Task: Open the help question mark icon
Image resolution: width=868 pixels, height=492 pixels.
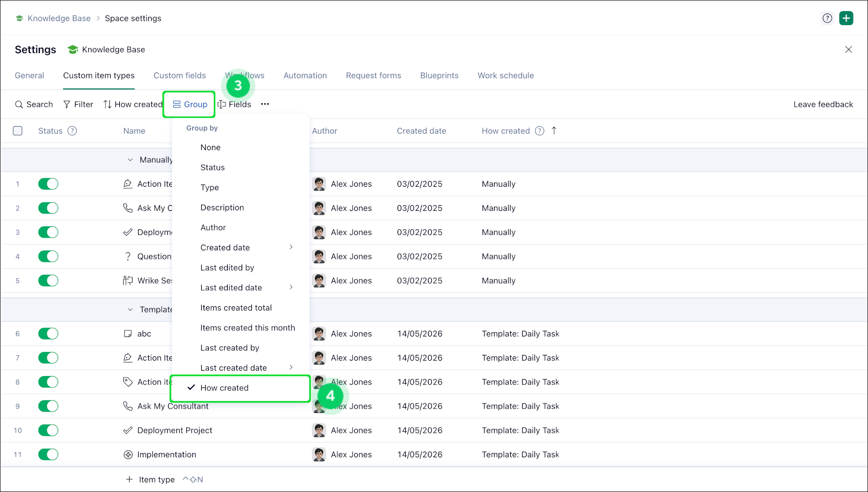Action: click(827, 18)
